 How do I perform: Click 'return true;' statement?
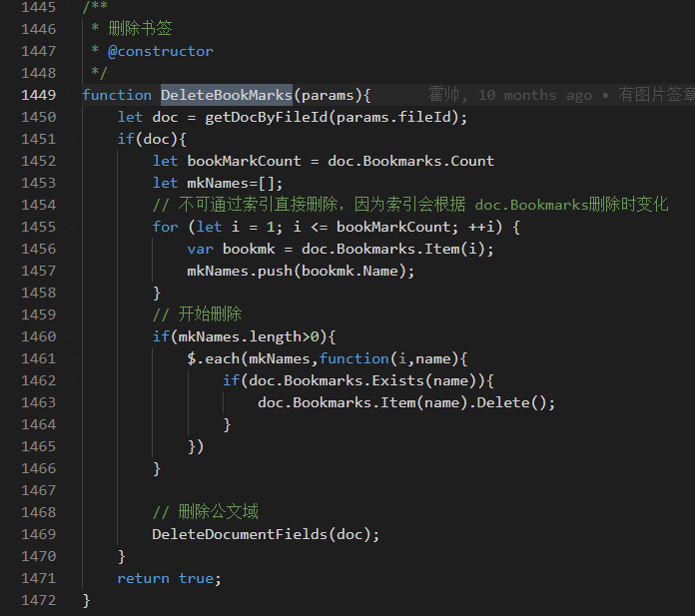(x=169, y=578)
